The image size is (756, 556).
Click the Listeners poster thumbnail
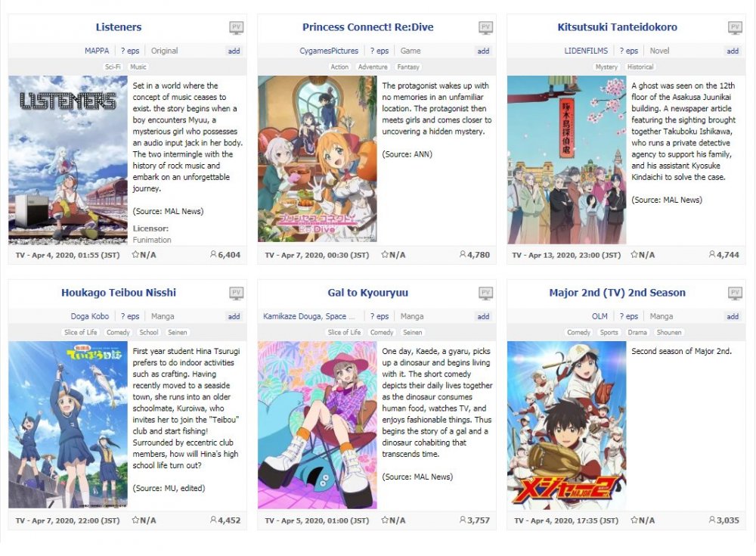pyautogui.click(x=68, y=160)
